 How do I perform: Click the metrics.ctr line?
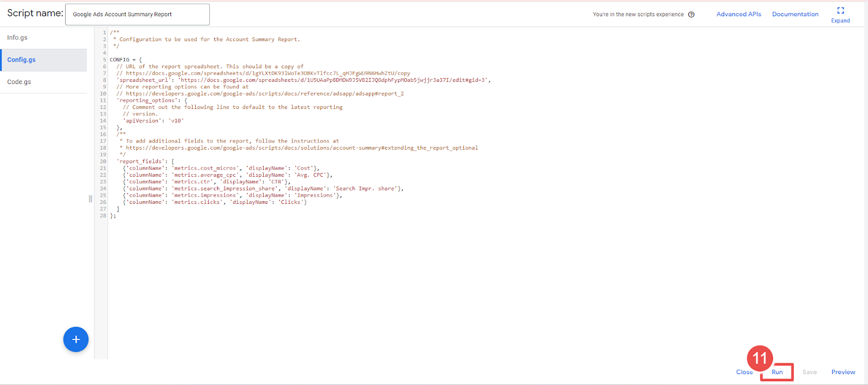(206, 182)
